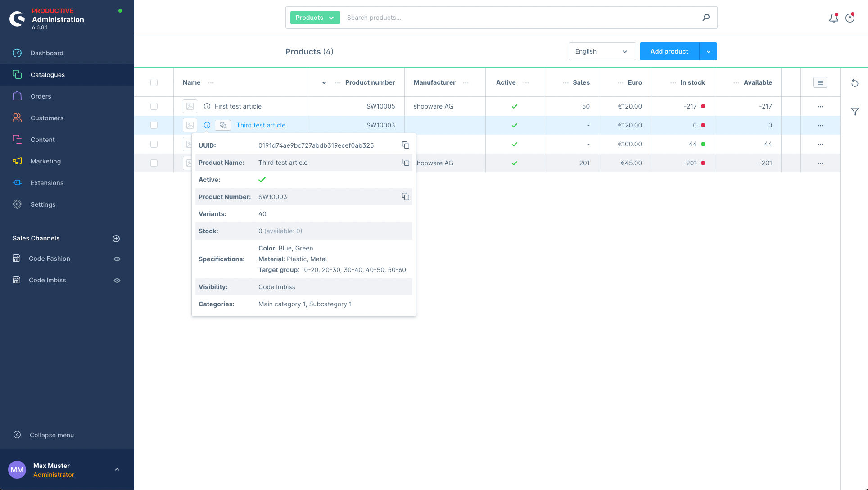Open Product number column options dots
The height and width of the screenshot is (490, 868).
coord(338,83)
